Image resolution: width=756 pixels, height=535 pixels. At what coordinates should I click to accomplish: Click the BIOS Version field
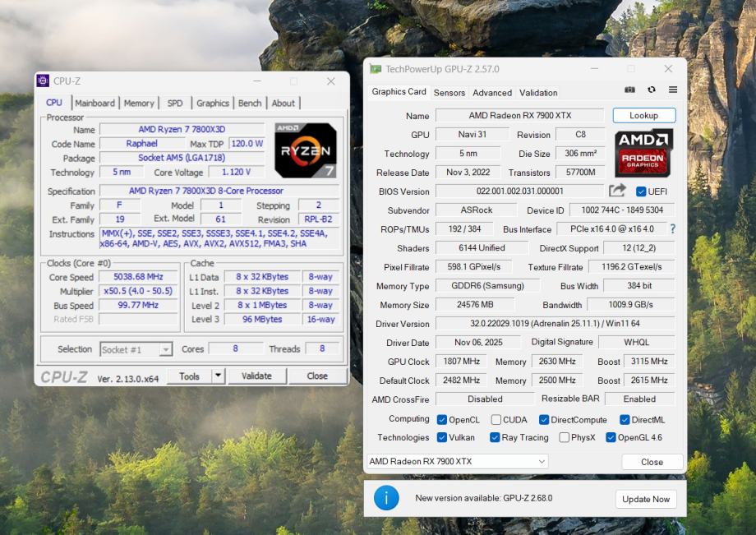[x=519, y=191]
